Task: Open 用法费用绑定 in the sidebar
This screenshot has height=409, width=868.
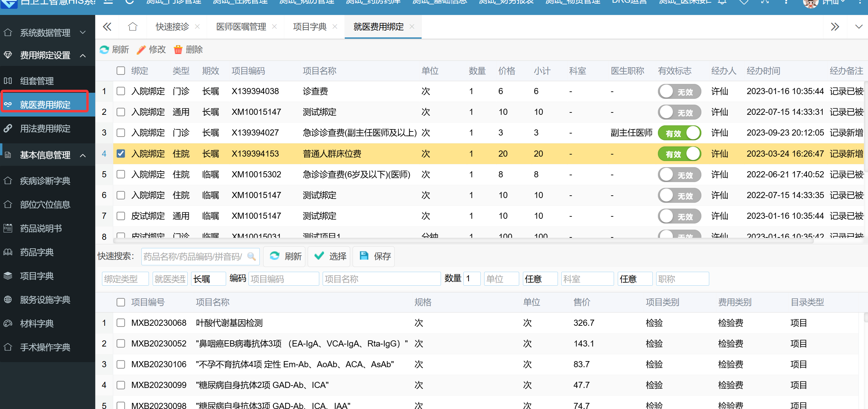Action: point(45,128)
